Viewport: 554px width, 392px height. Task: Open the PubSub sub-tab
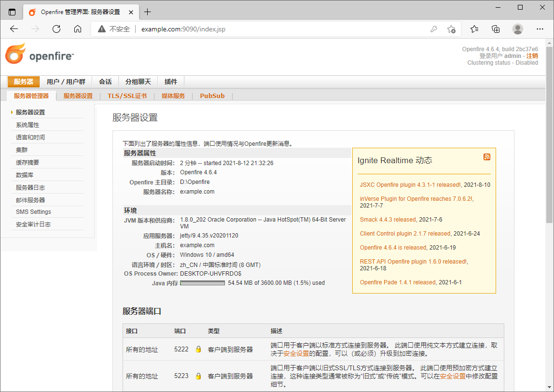(212, 96)
